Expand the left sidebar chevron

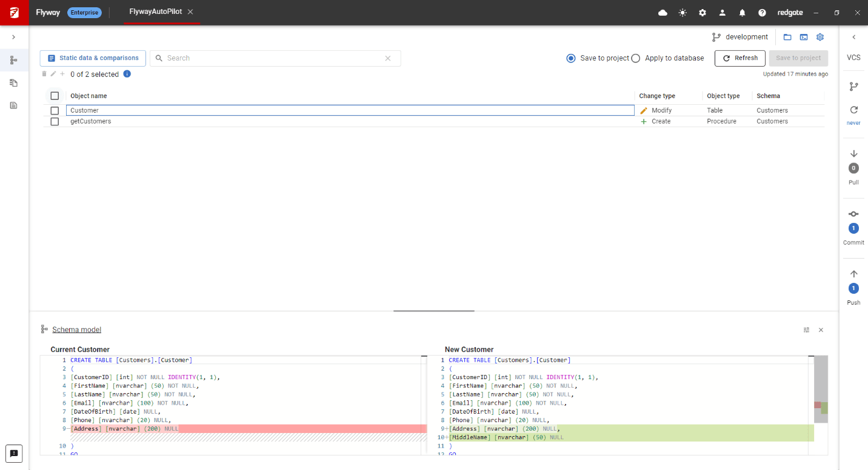click(14, 37)
